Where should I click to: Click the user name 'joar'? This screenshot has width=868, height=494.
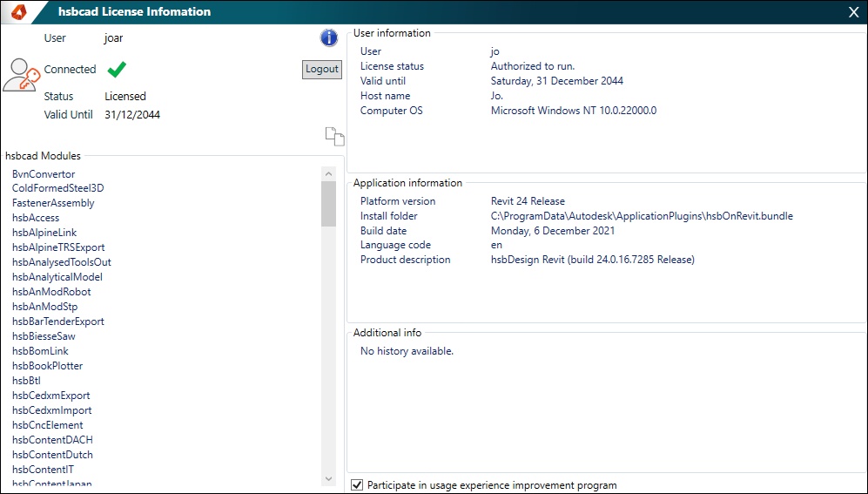pos(113,38)
